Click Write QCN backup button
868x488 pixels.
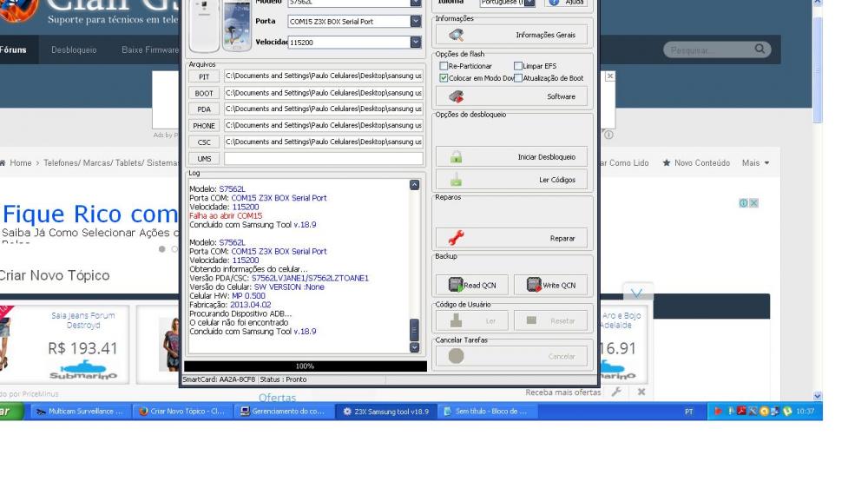click(x=550, y=285)
